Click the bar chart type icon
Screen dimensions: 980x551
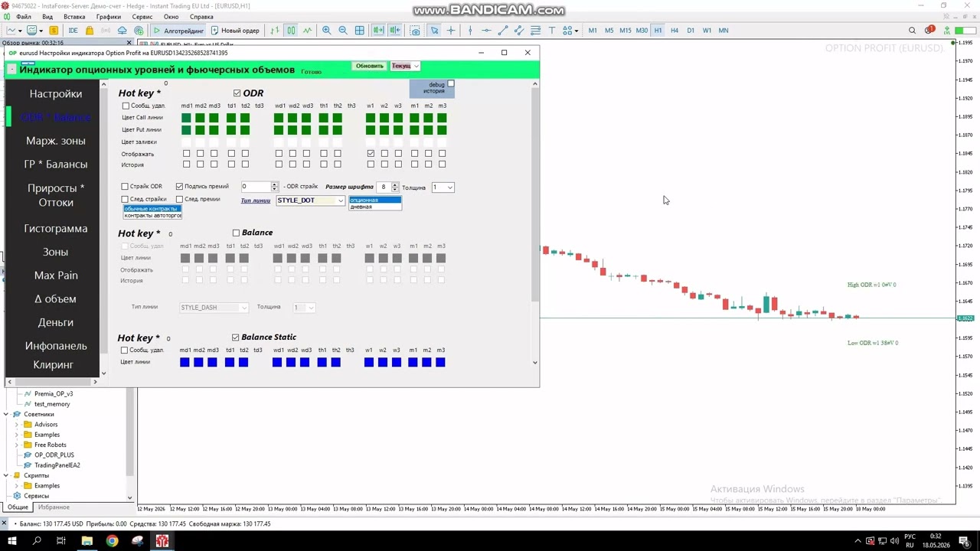pos(275,31)
